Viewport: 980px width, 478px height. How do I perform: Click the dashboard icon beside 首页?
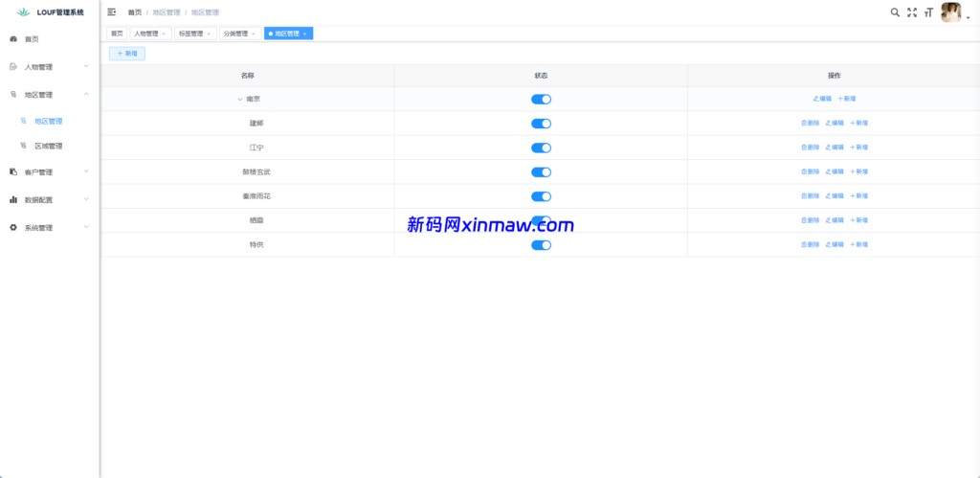coord(13,38)
